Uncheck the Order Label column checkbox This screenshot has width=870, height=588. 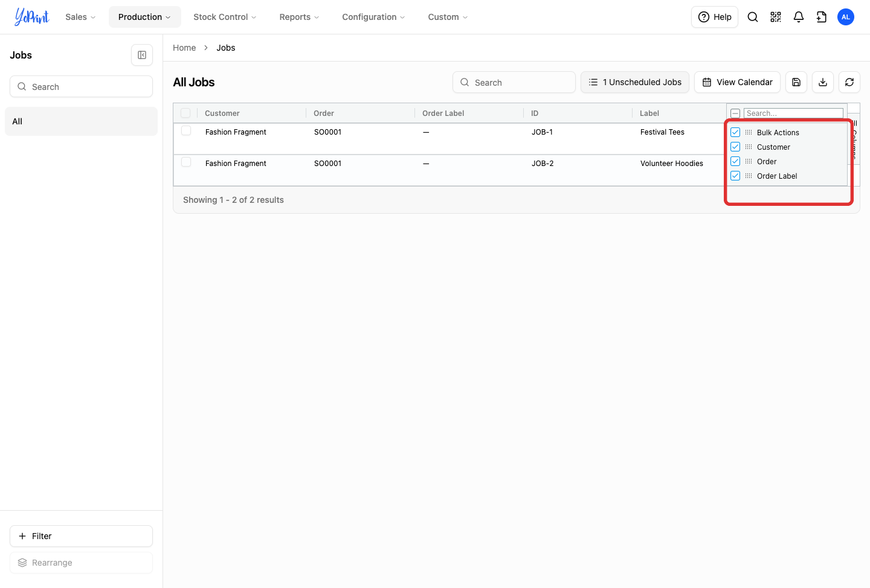pyautogui.click(x=735, y=176)
